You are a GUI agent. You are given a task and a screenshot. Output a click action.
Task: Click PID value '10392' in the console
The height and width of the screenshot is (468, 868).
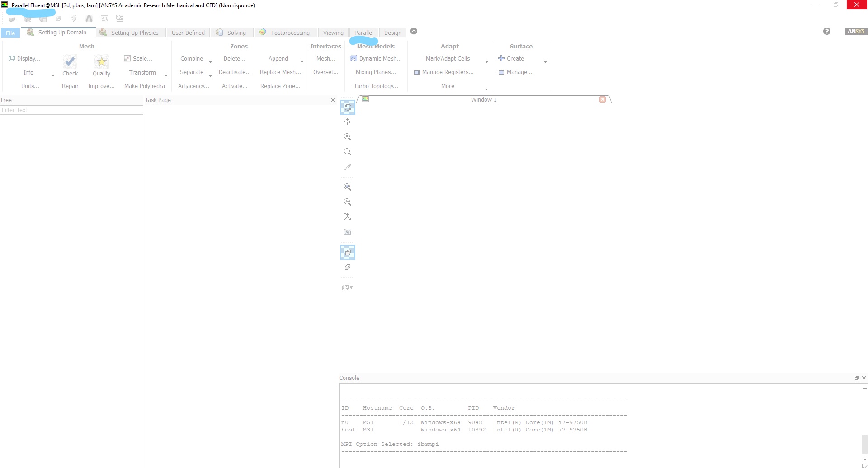[476, 430]
